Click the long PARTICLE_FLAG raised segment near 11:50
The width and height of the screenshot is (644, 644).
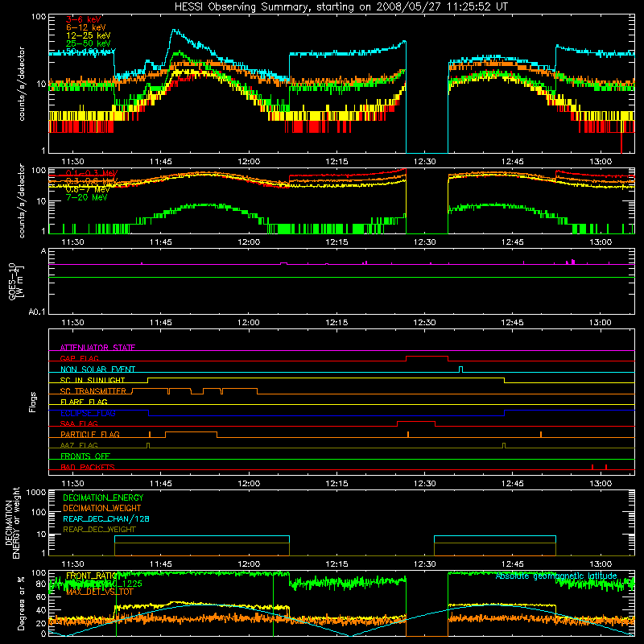point(191,432)
